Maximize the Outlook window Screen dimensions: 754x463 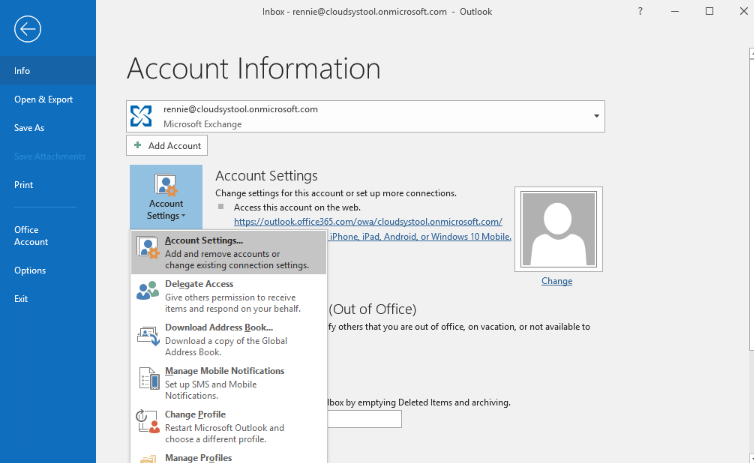pyautogui.click(x=709, y=12)
